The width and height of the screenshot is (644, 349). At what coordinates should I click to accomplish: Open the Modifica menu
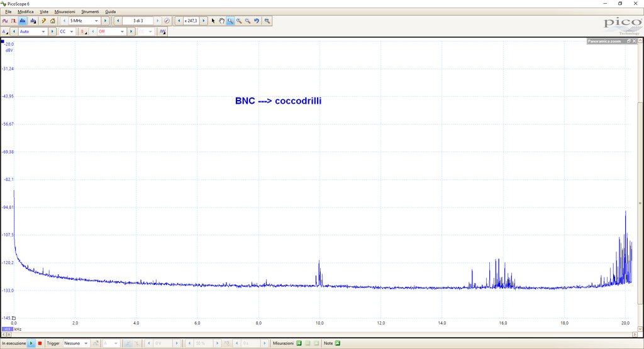pyautogui.click(x=25, y=12)
